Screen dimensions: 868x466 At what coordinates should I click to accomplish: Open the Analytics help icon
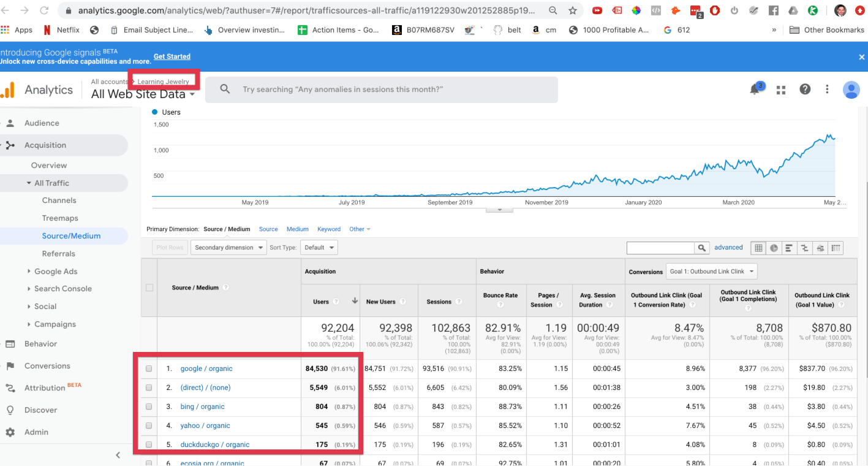click(x=805, y=90)
